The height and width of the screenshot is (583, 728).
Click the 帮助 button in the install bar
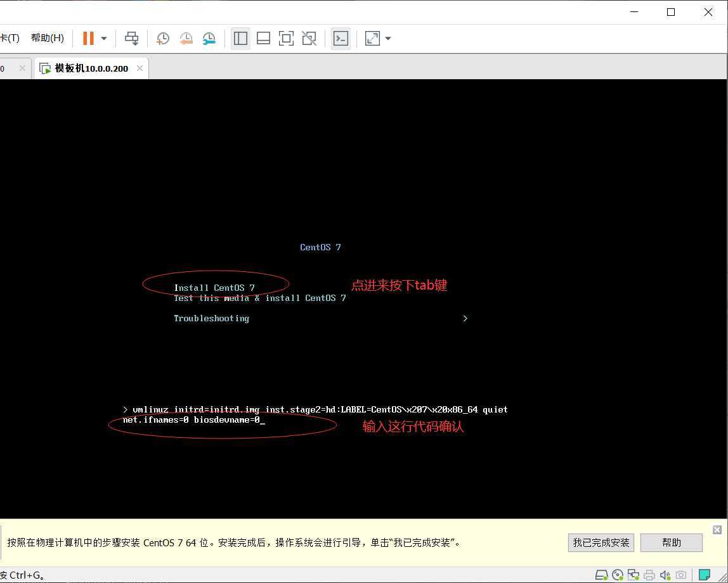click(x=672, y=542)
